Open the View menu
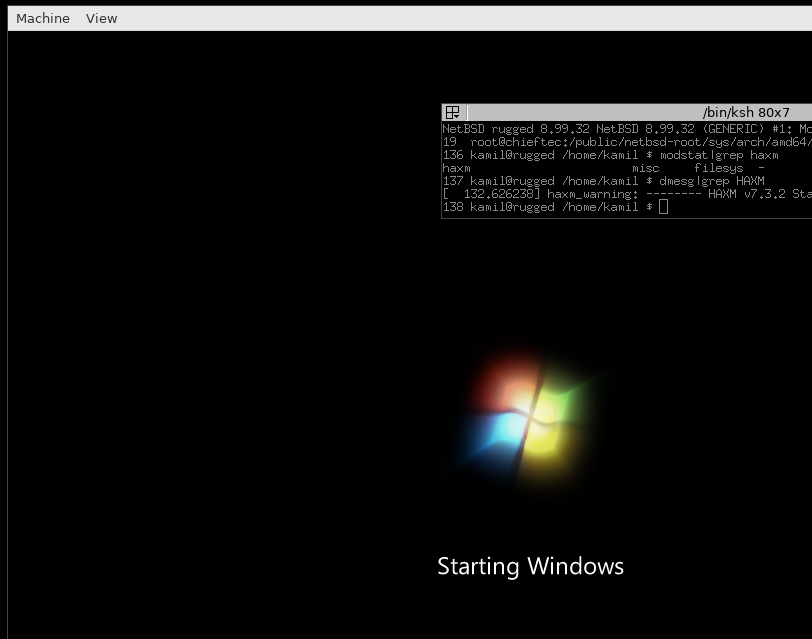The image size is (812, 639). [x=101, y=18]
